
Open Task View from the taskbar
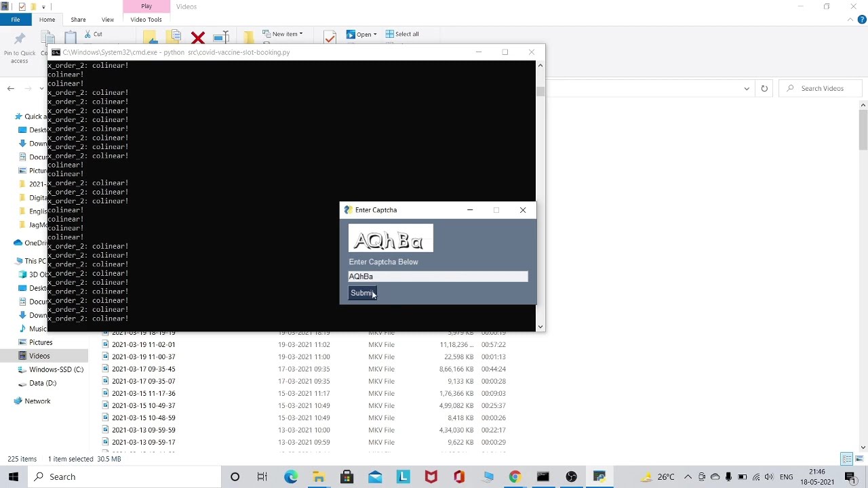pos(262,477)
